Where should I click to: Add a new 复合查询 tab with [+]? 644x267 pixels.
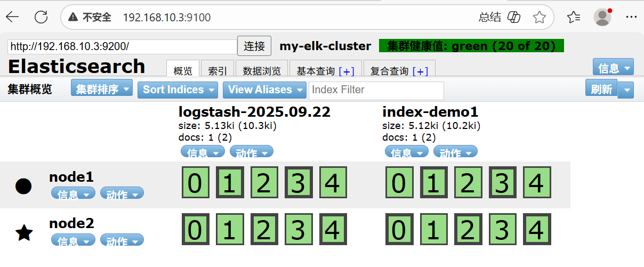tap(420, 71)
